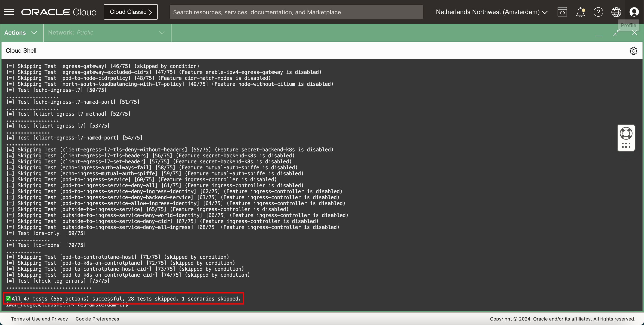Open the Cloud Shell settings gear

[633, 51]
